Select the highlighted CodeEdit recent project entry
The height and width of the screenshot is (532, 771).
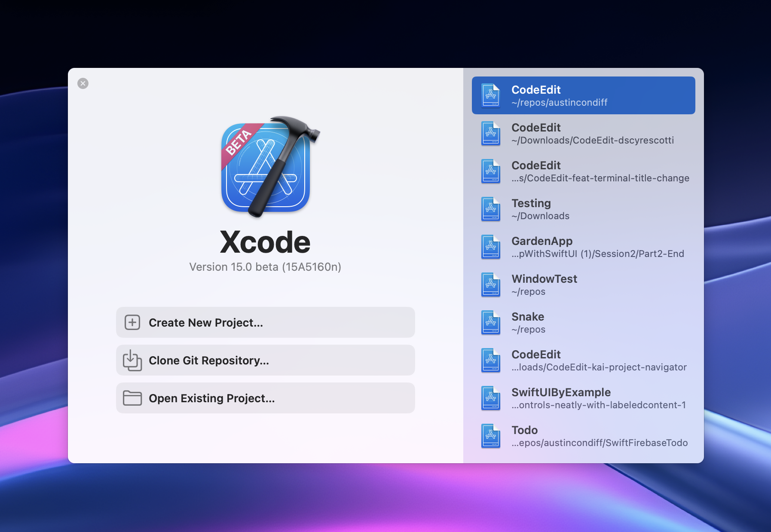click(x=583, y=95)
